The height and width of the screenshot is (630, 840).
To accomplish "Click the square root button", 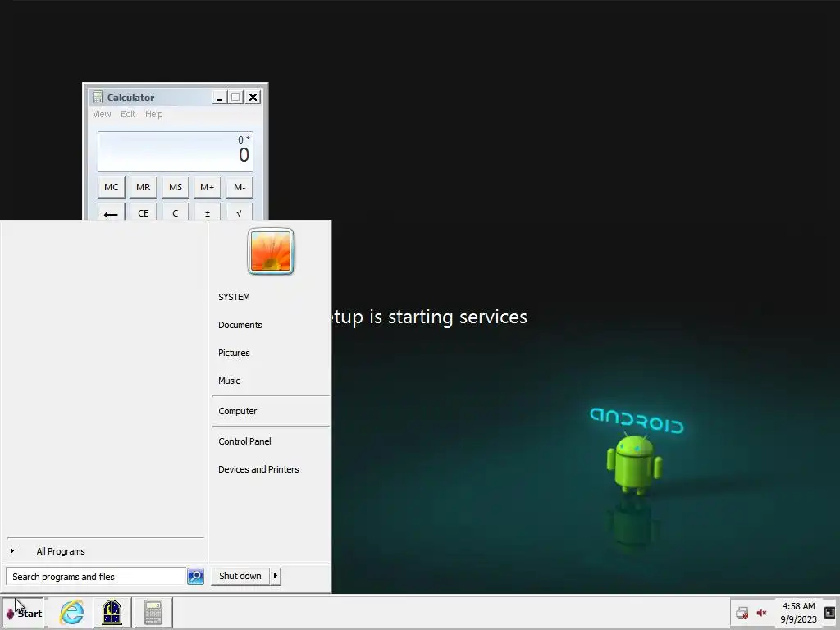I will [240, 212].
